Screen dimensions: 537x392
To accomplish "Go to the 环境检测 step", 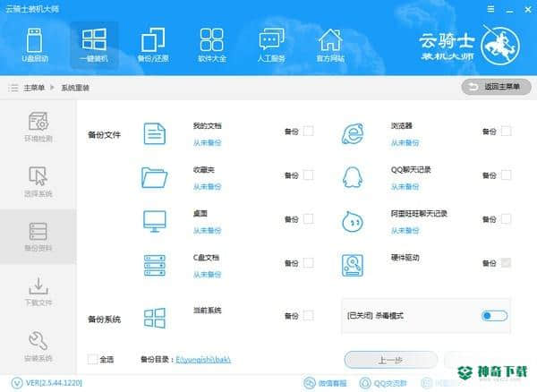I will tap(38, 127).
